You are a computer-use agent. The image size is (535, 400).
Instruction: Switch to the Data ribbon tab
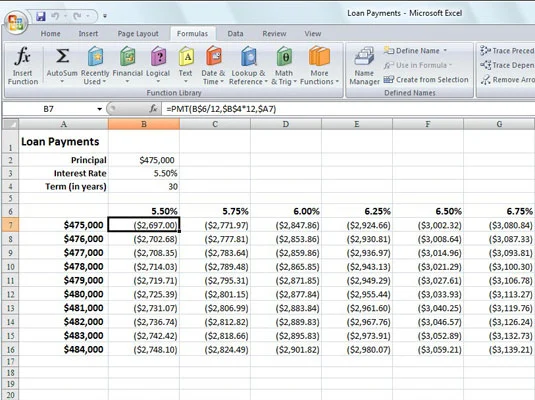click(x=235, y=34)
